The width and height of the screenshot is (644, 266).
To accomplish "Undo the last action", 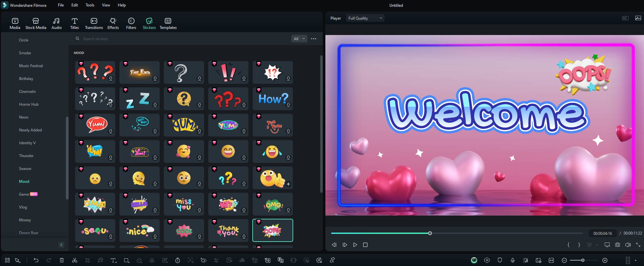I will point(36,260).
